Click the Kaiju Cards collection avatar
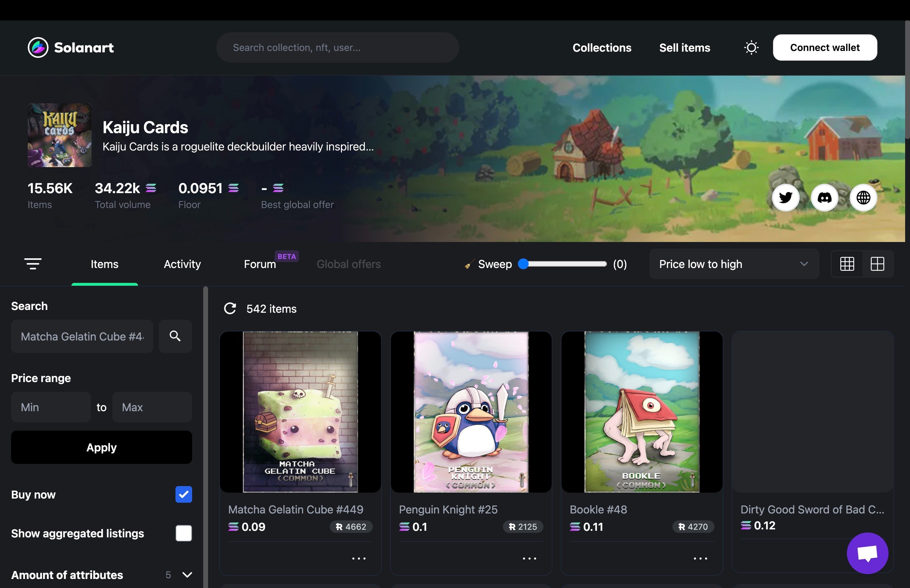 click(x=60, y=135)
